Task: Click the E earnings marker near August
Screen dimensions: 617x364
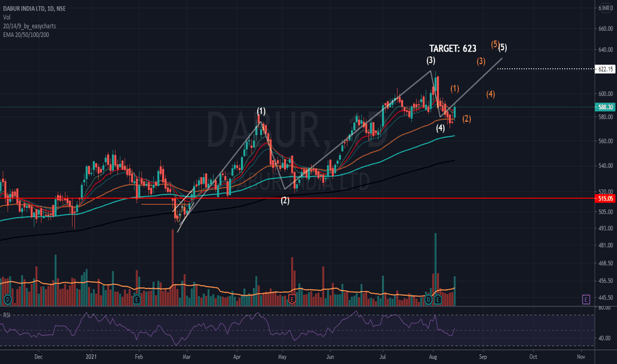Action: click(438, 300)
